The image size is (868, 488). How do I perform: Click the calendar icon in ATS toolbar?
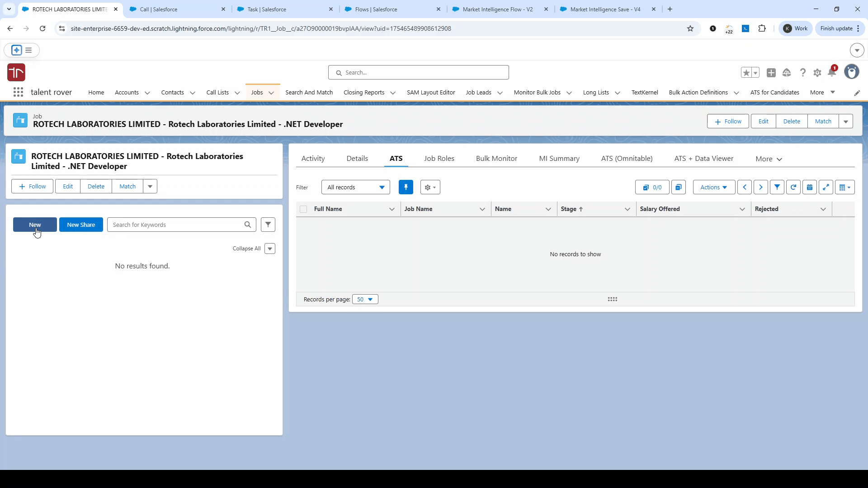tap(810, 187)
